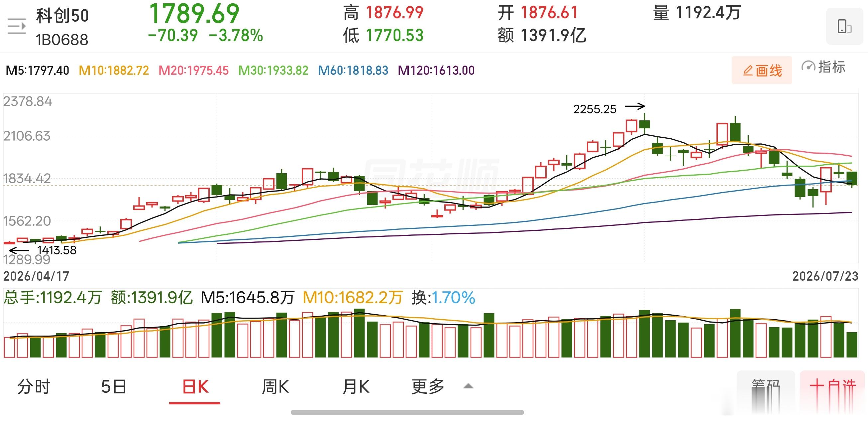
Task: Click the current price 1789.69
Action: point(194,14)
